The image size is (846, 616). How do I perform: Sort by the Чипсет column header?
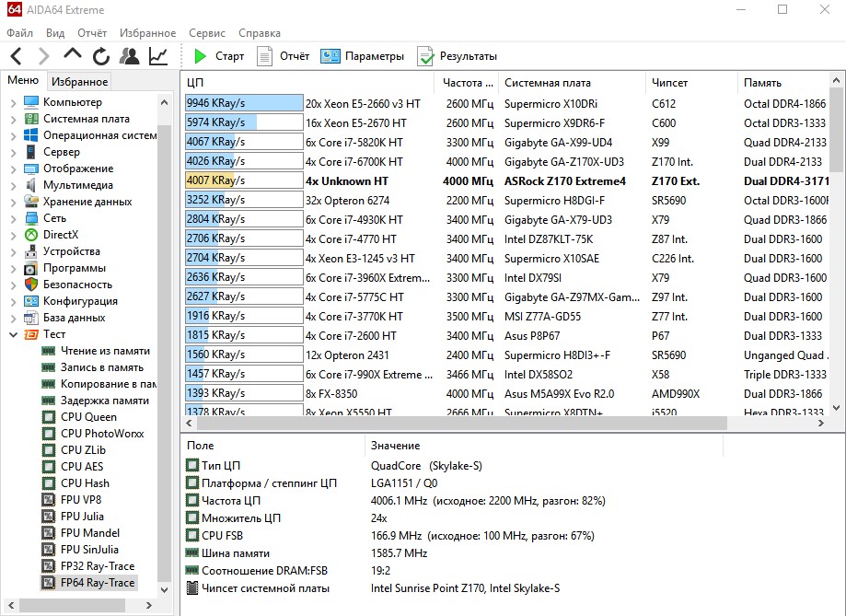point(691,83)
